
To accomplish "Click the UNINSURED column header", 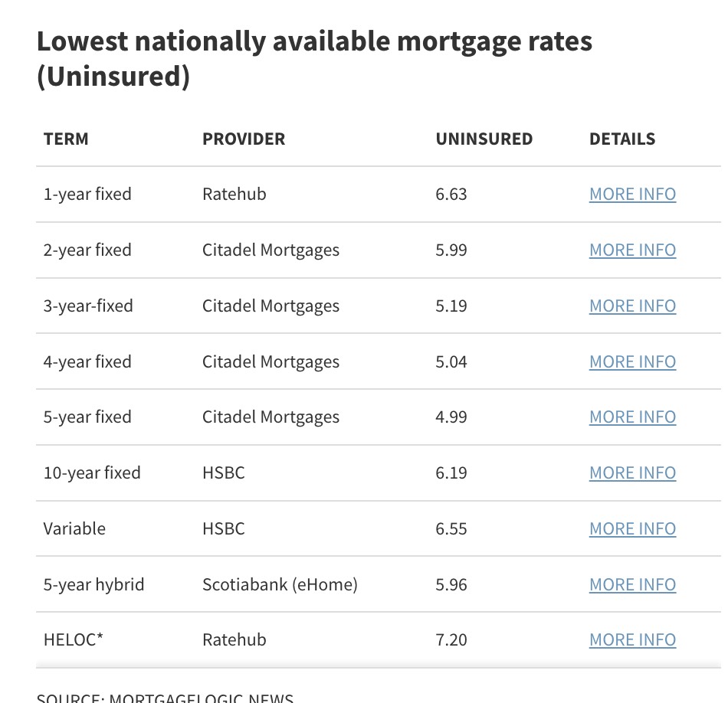I will pyautogui.click(x=484, y=139).
